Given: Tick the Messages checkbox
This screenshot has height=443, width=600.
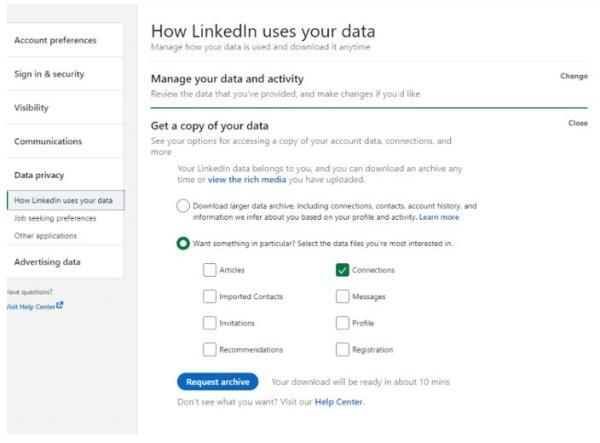Looking at the screenshot, I should coord(342,297).
